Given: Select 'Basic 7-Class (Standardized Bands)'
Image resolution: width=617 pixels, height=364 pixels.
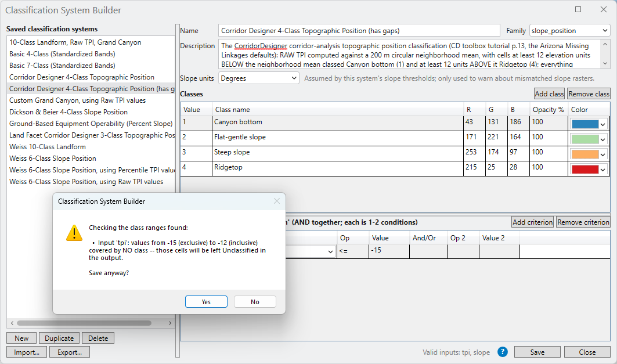Looking at the screenshot, I should click(x=91, y=66).
